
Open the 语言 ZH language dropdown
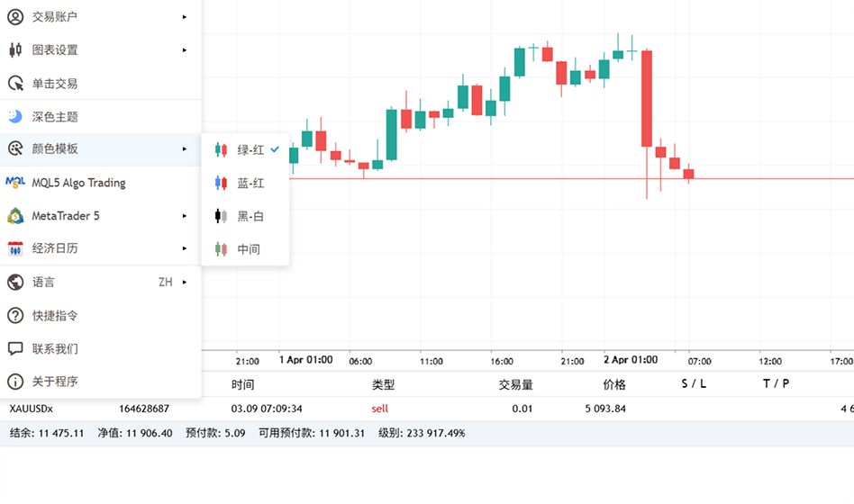click(x=172, y=282)
